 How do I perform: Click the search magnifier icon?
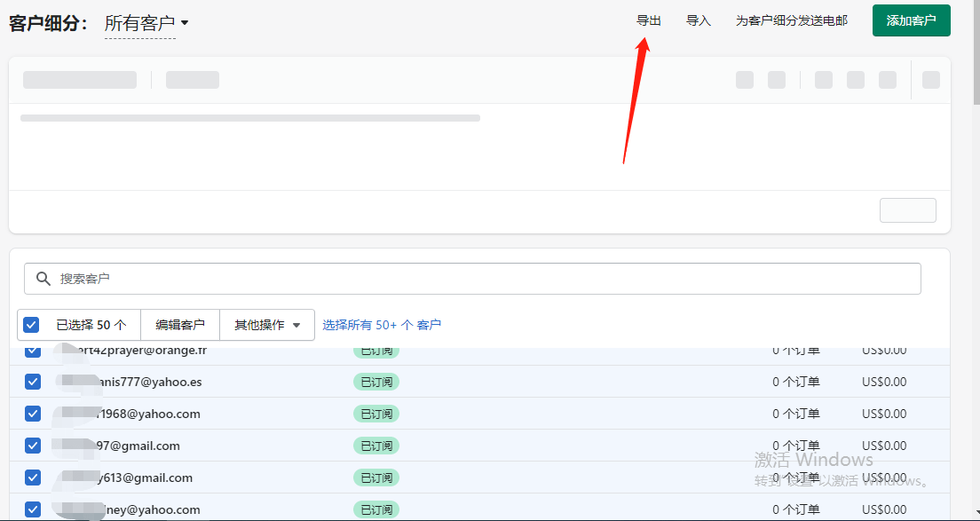(x=43, y=279)
